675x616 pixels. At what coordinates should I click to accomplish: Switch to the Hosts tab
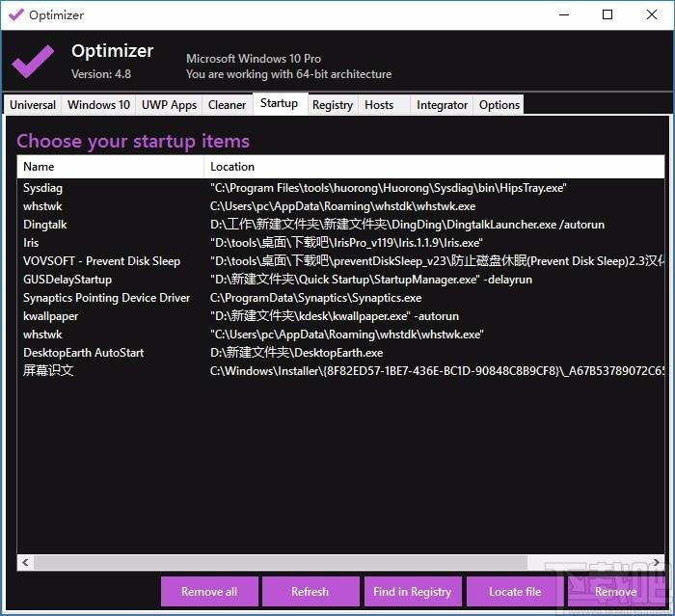click(384, 105)
